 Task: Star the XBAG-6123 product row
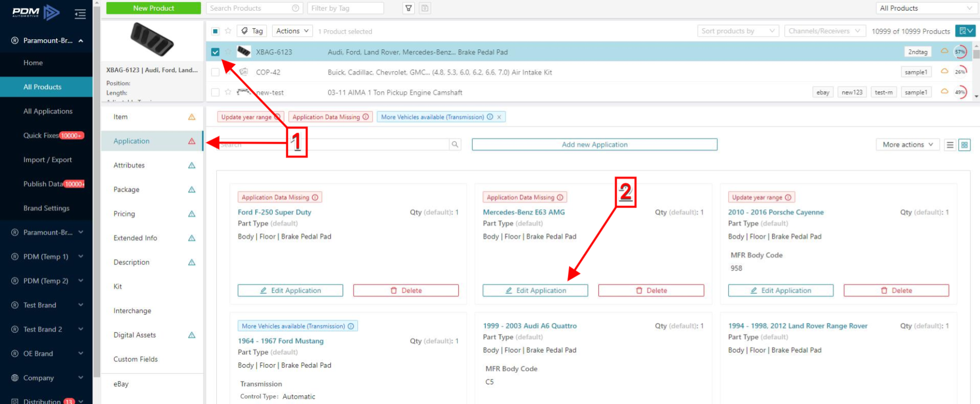point(228,51)
